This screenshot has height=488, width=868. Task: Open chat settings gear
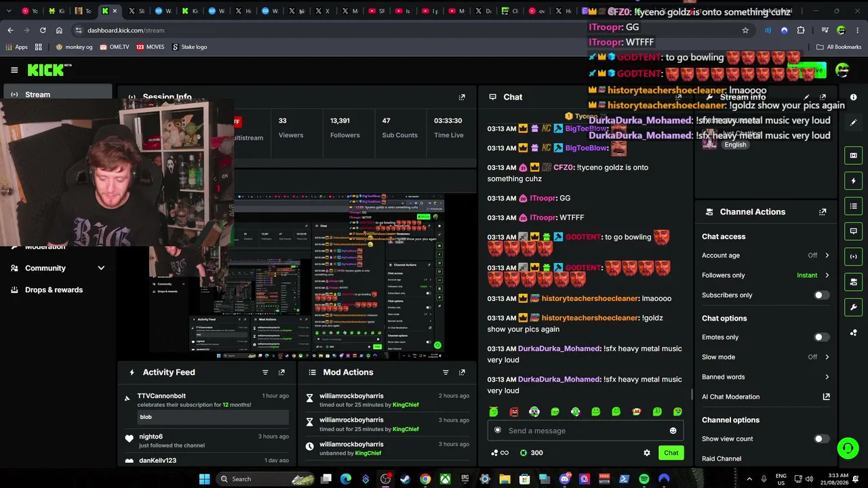[647, 453]
